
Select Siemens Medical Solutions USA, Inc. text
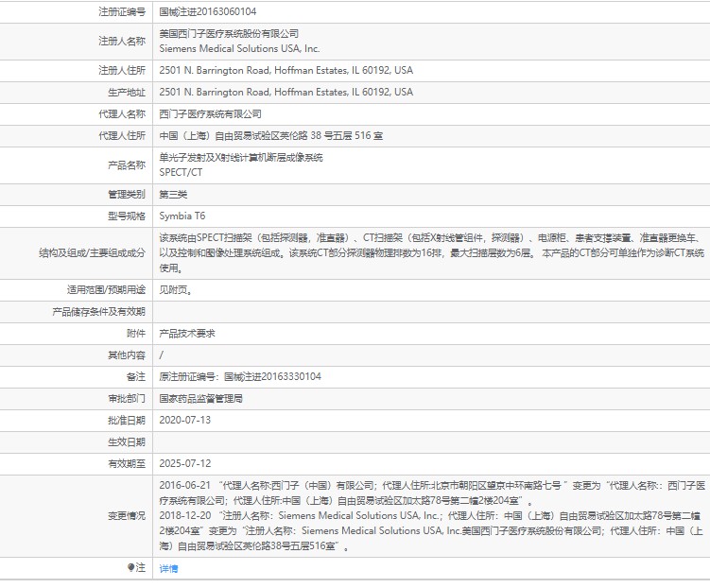pyautogui.click(x=239, y=48)
